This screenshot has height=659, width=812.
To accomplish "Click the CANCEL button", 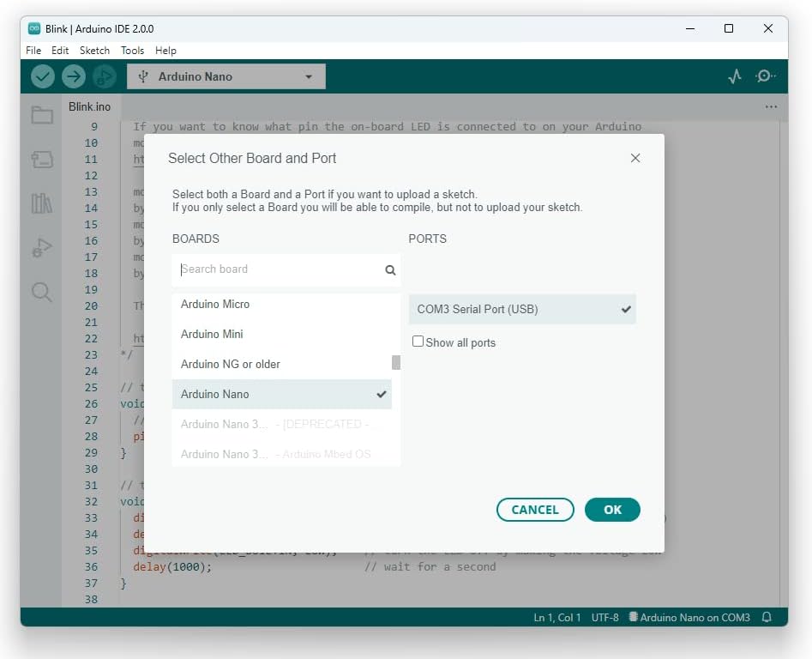I will (535, 510).
